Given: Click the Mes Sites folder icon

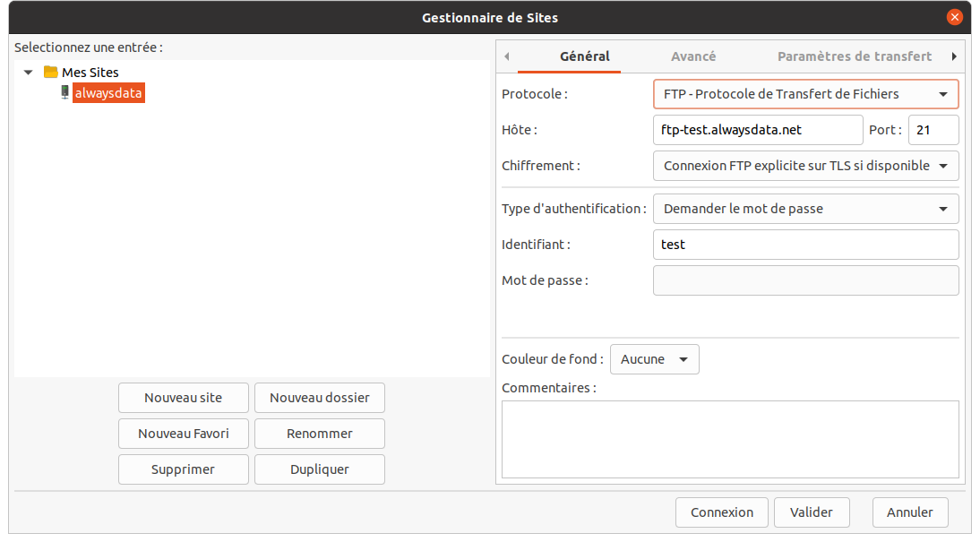Looking at the screenshot, I should point(51,73).
